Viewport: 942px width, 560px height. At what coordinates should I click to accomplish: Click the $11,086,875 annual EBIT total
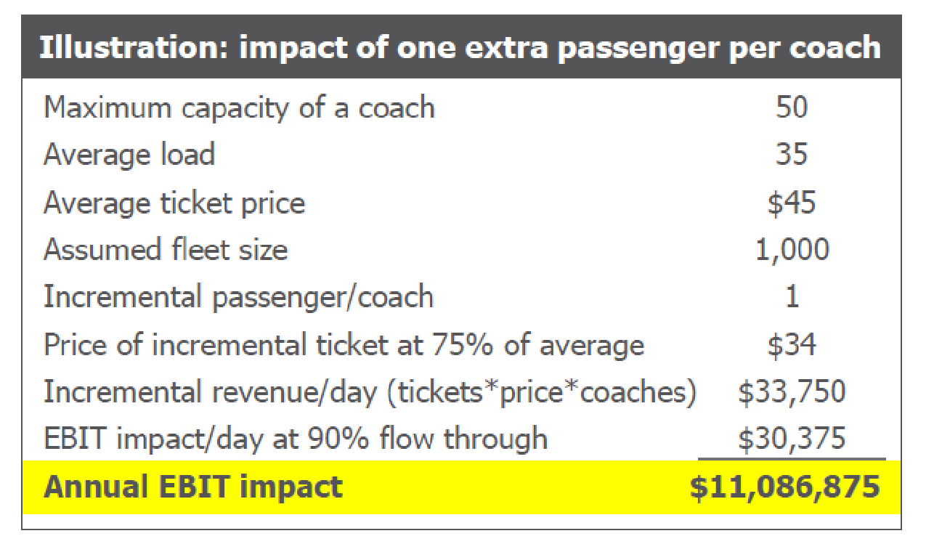coord(784,487)
